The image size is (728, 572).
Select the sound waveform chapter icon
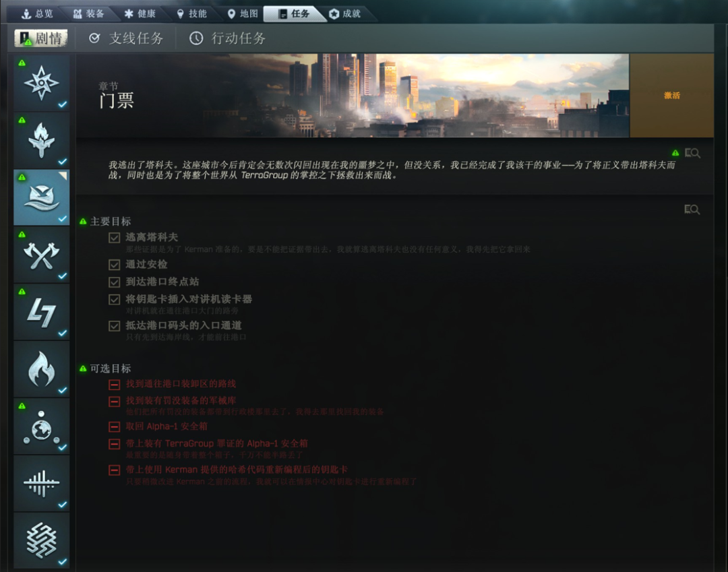point(41,483)
